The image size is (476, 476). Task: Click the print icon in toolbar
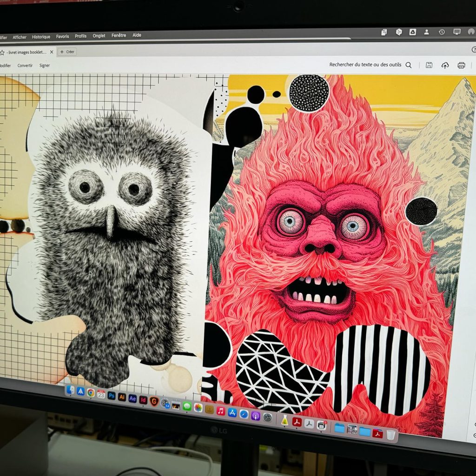(461, 66)
